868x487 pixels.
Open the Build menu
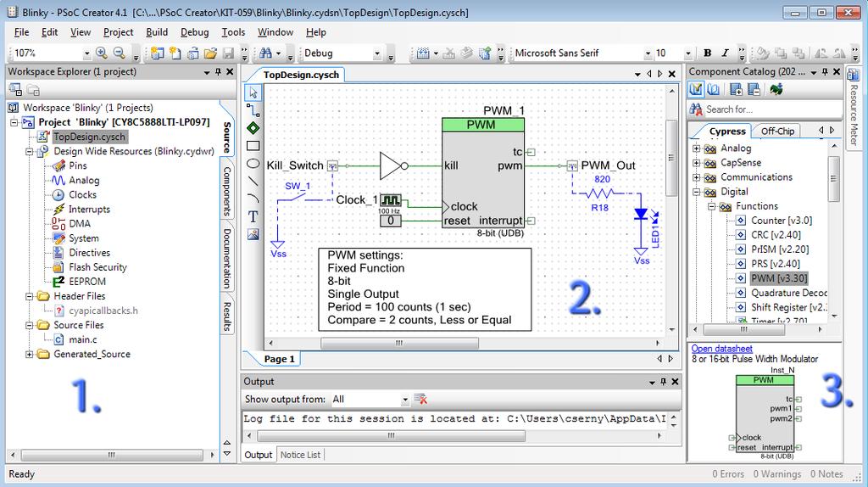click(x=157, y=32)
